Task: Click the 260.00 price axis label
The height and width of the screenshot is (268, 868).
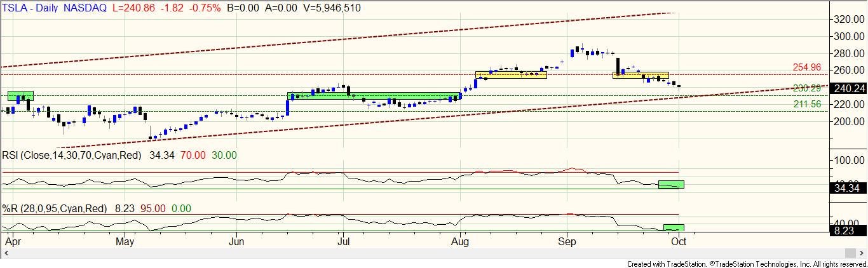Action: [x=849, y=70]
